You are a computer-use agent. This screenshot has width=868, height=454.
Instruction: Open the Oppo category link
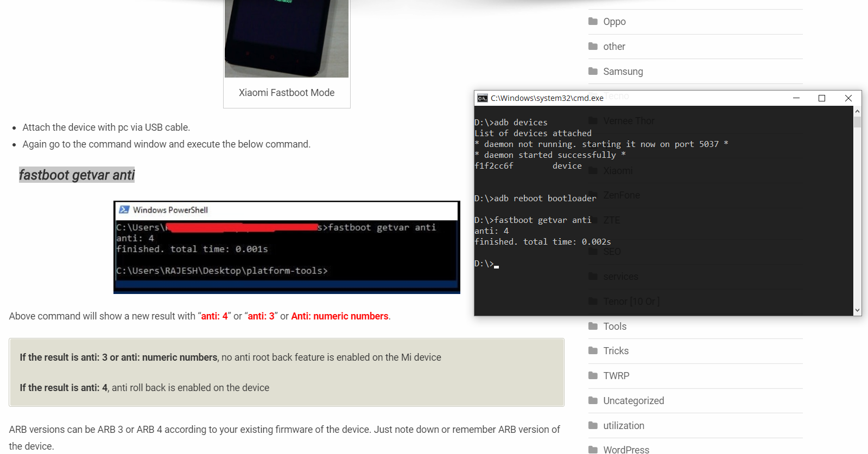coord(614,22)
